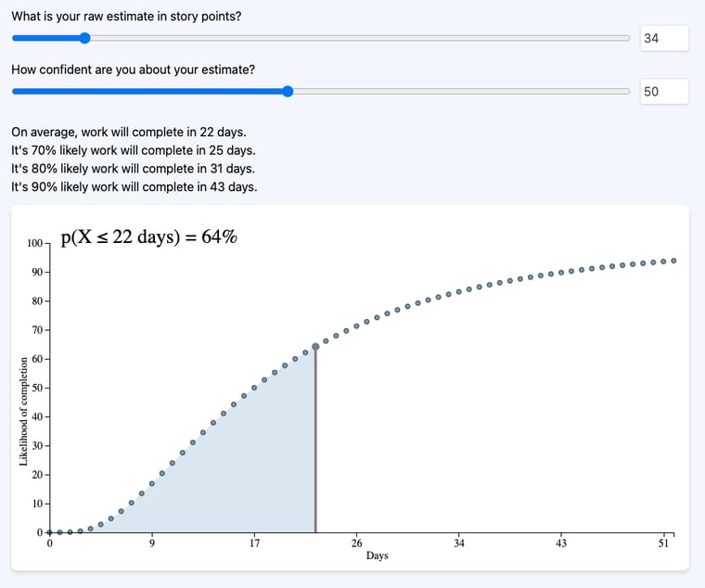This screenshot has width=705, height=588.
Task: Click the vertical marker line at 22 days
Action: pos(315,440)
